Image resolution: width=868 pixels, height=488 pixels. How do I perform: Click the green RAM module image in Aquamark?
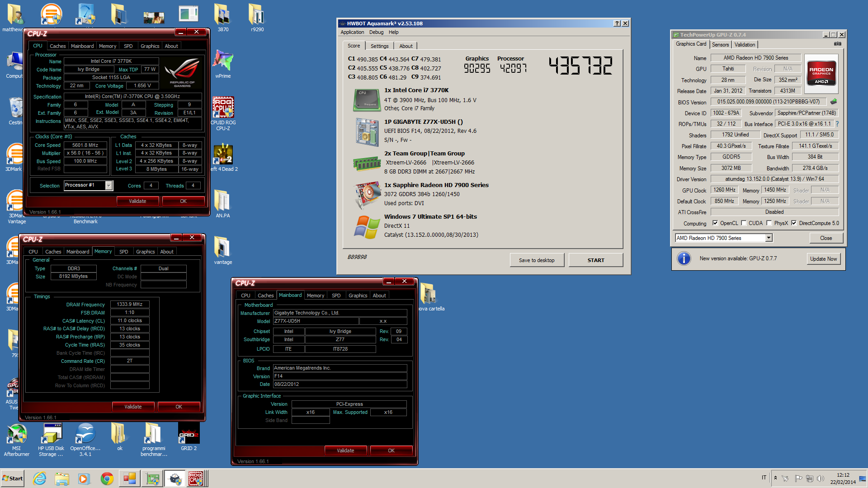pos(367,164)
